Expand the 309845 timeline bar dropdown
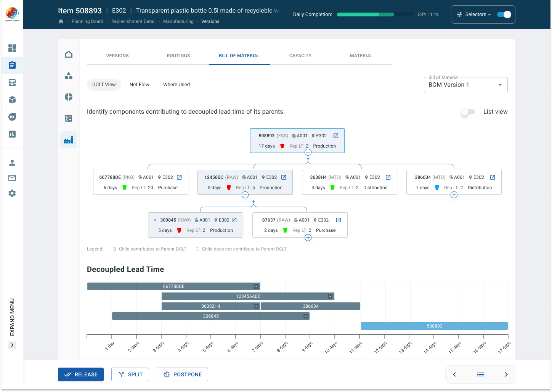Viewport: 552px width, 392px height. pos(305,316)
